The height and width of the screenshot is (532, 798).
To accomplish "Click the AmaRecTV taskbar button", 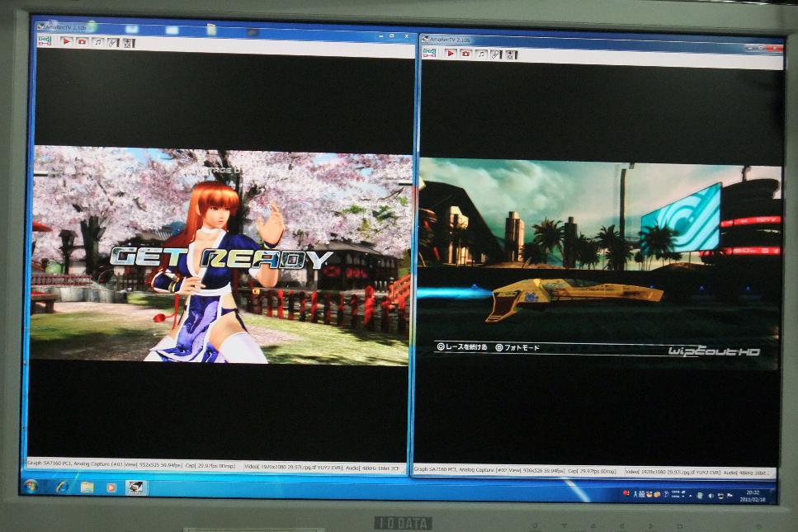I will 135,488.
